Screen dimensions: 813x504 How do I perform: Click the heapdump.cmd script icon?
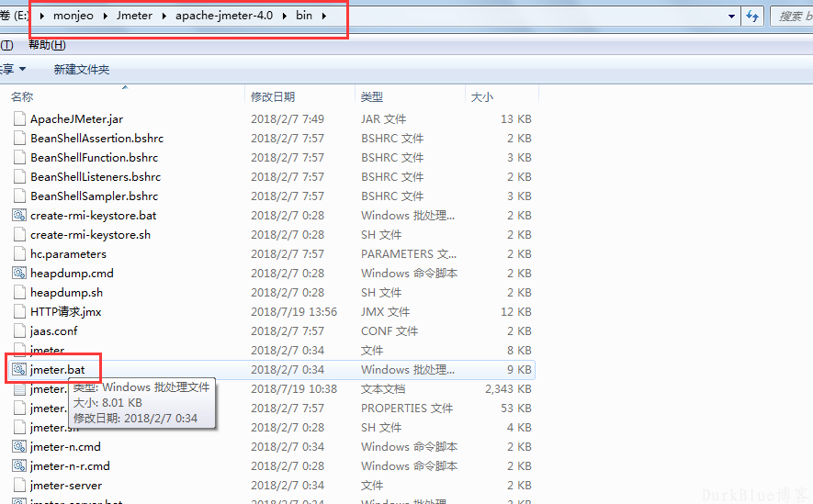(x=19, y=273)
